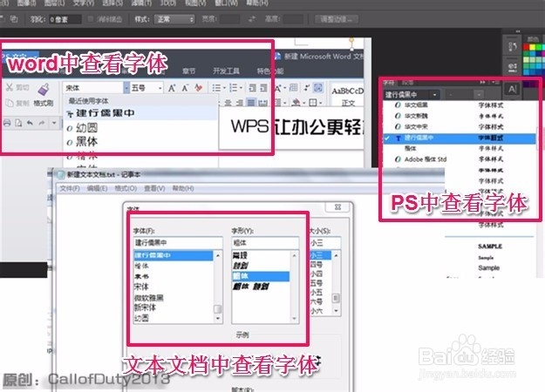Screen dimensions: 545x392
Task: Click the numbered list icon in WPS
Action: pos(234,88)
